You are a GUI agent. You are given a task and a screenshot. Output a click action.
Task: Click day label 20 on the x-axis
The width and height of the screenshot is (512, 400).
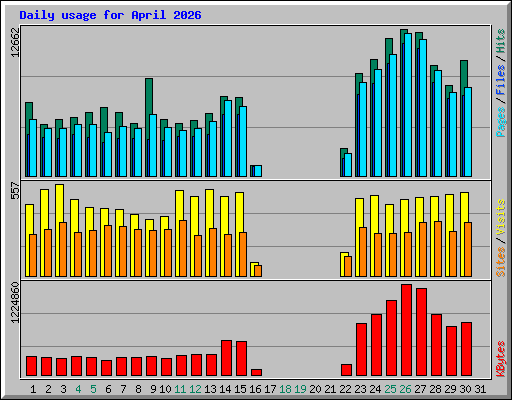pos(315,389)
